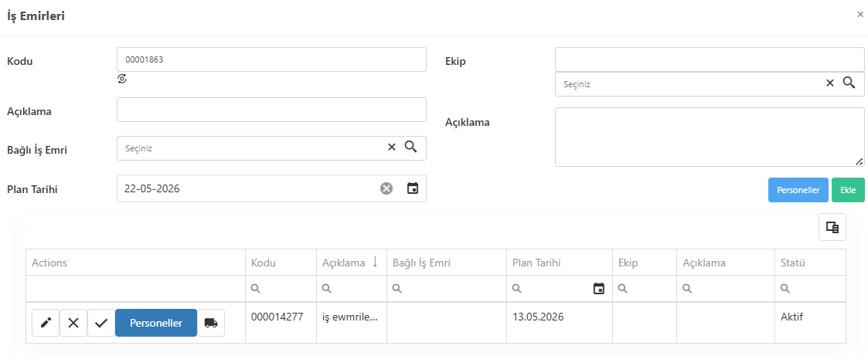Clear the Plan Tarihi date value
Image resolution: width=868 pixels, height=356 pixels.
(x=386, y=188)
